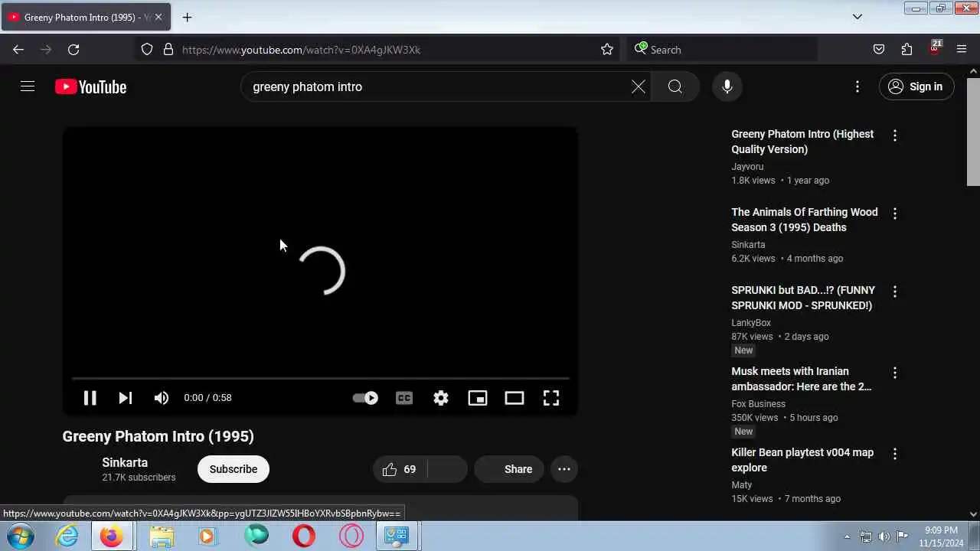Open LankyBox channel name
This screenshot has height=551, width=980.
point(751,323)
